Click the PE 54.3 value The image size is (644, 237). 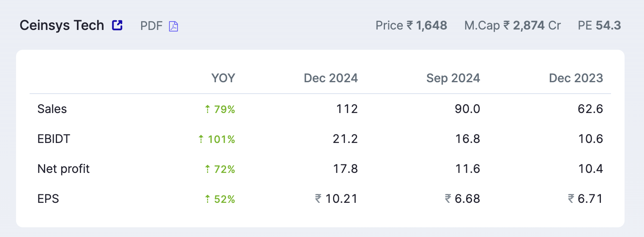coord(599,26)
